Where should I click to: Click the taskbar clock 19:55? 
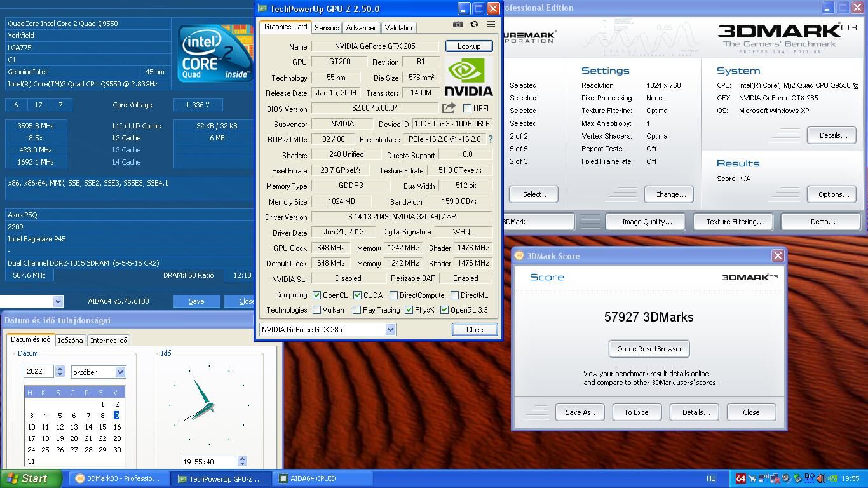pos(850,478)
